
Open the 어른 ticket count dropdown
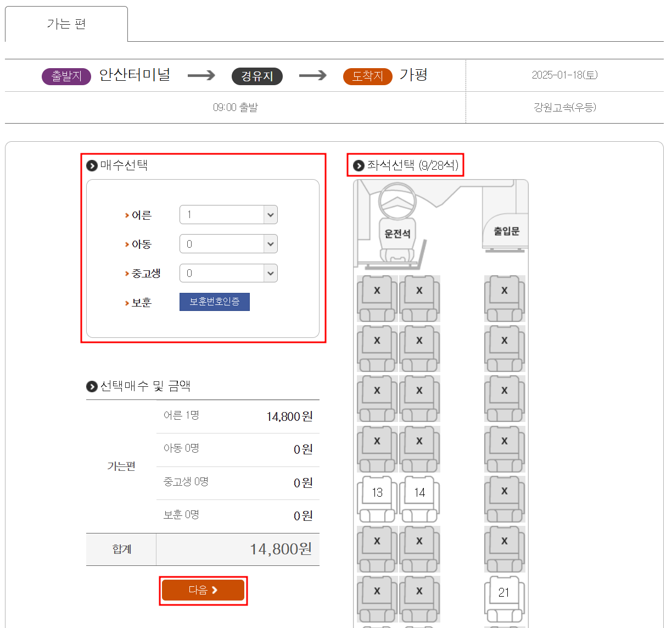(x=228, y=215)
